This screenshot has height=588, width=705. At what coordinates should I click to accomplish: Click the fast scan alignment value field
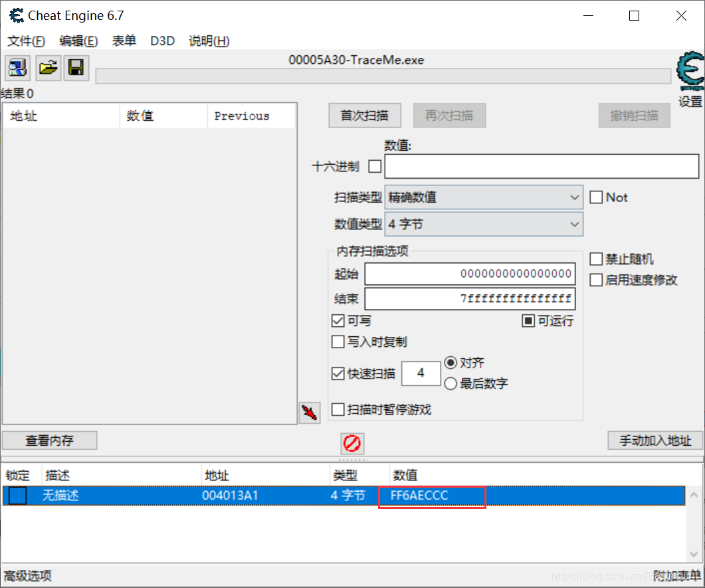tap(421, 373)
